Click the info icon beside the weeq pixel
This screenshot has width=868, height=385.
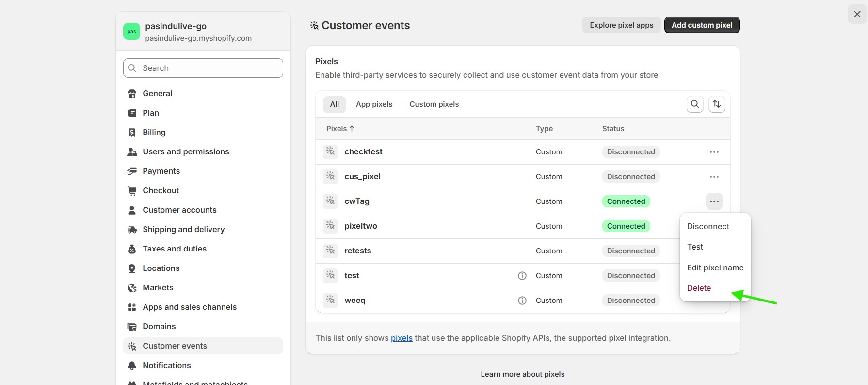point(522,301)
